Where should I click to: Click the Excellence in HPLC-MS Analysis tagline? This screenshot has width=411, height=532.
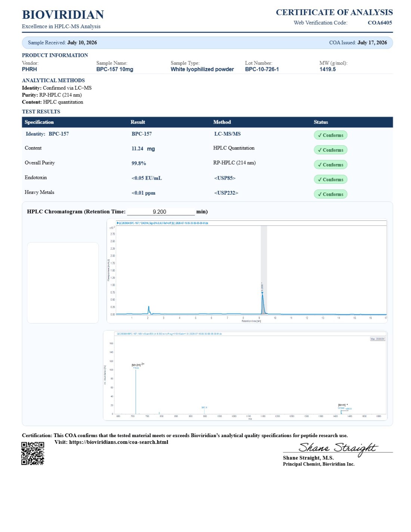61,27
